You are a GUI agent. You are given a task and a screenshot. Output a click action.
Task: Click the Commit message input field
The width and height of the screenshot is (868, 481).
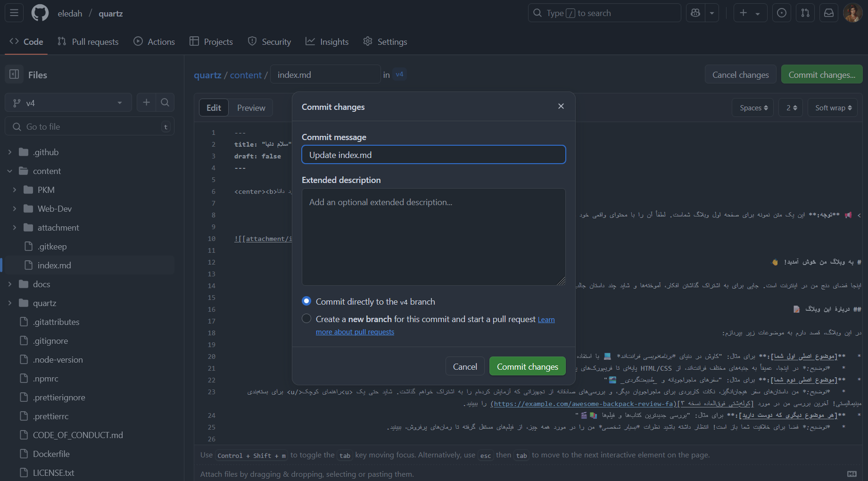(434, 155)
